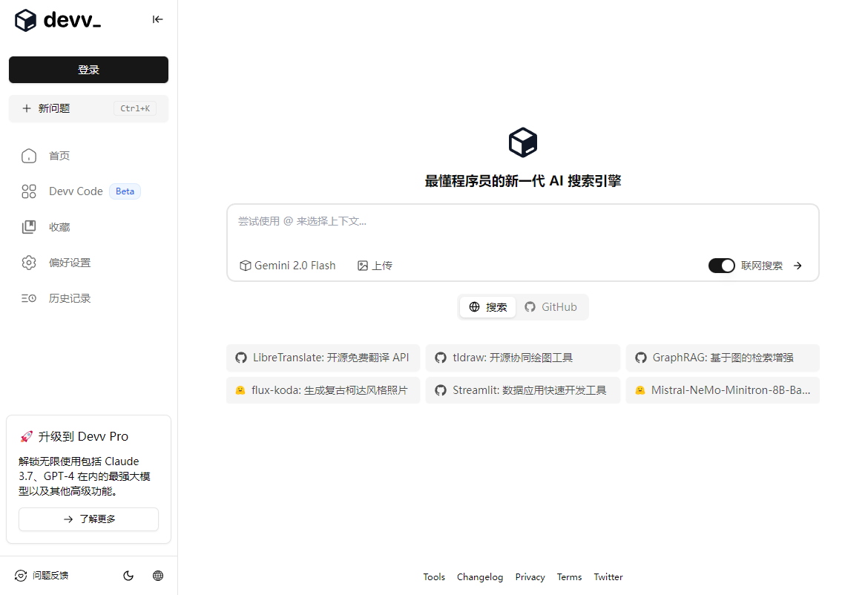Open the language selector globe icon
Viewport: 868px width, 595px height.
pos(158,576)
